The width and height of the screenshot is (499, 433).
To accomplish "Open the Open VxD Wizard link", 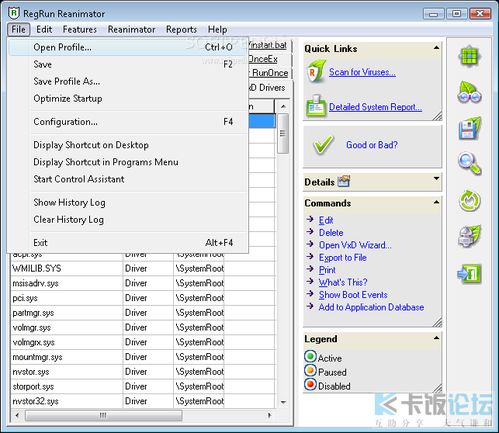I will [x=355, y=245].
